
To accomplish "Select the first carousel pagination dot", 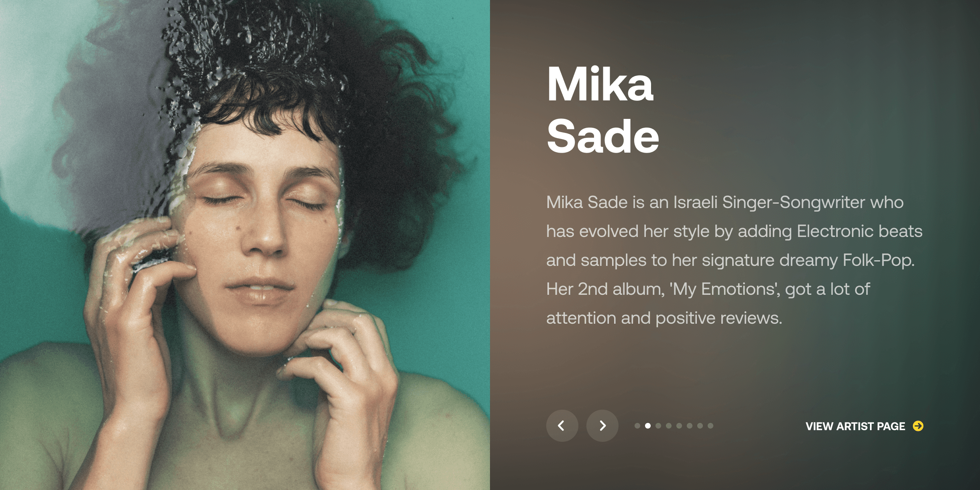I will coord(637,426).
